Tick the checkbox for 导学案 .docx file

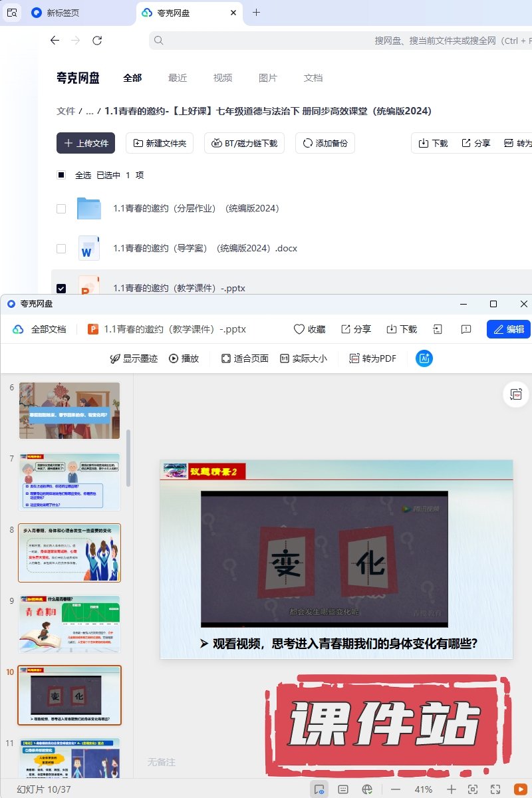coord(61,249)
